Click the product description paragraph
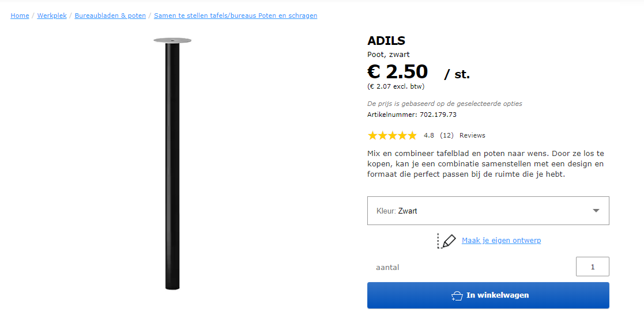The width and height of the screenshot is (644, 312). (x=485, y=164)
